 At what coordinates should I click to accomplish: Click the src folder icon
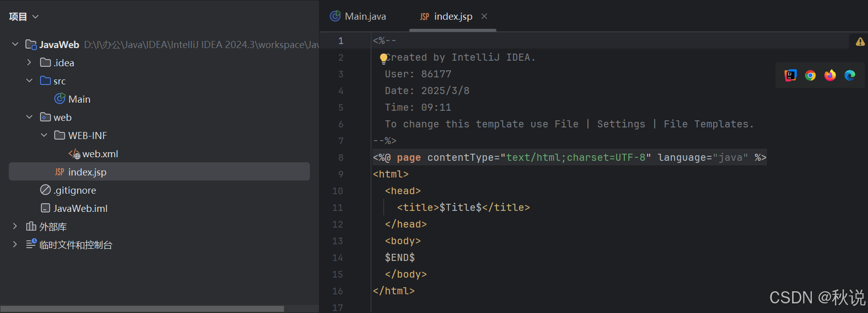45,80
